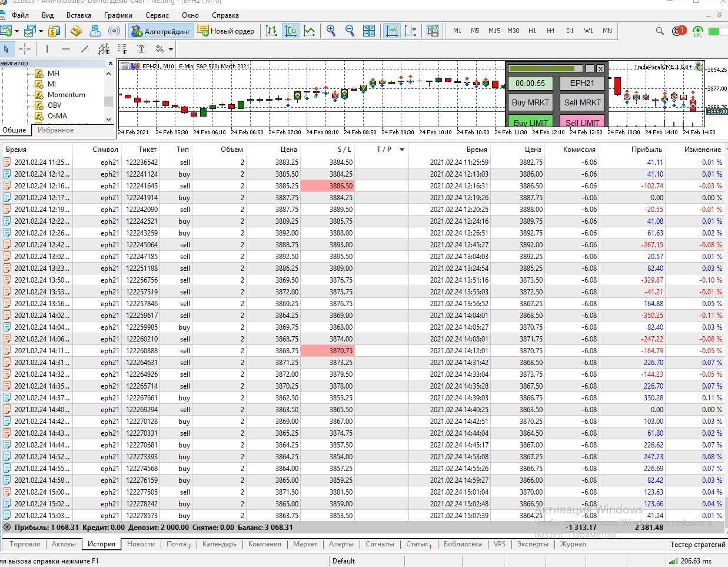
Task: Toggle chart shift from right border
Action: (x=410, y=31)
